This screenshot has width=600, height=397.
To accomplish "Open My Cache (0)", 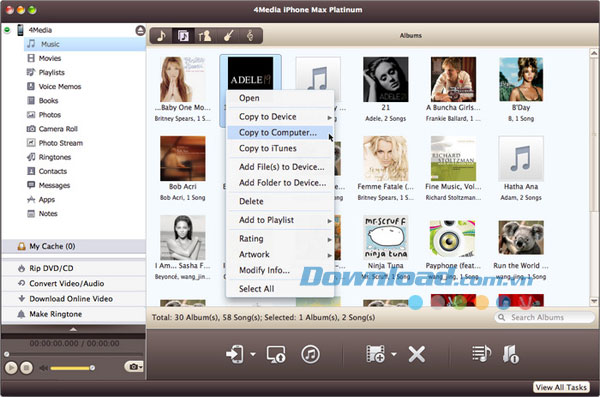I will [73, 246].
